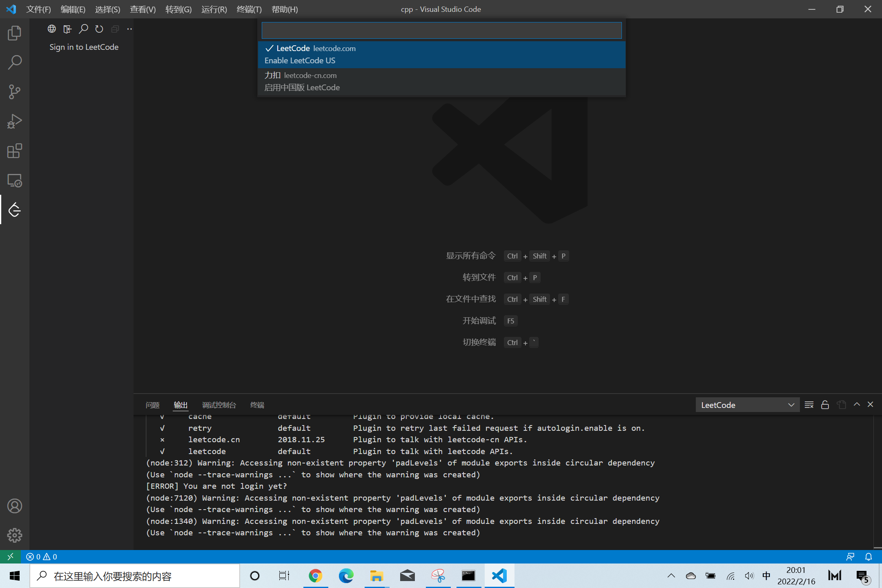
Task: Close the bottom panel
Action: (x=871, y=404)
